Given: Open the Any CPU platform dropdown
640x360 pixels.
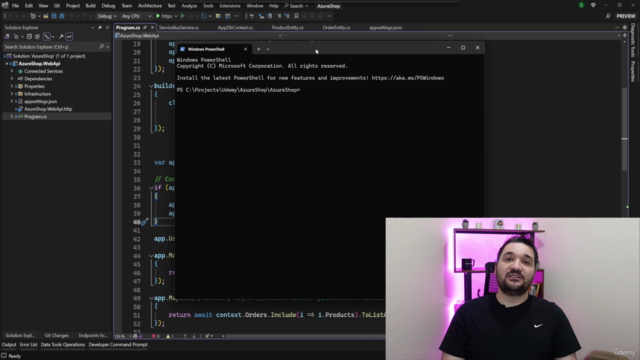Looking at the screenshot, I should click(x=136, y=16).
